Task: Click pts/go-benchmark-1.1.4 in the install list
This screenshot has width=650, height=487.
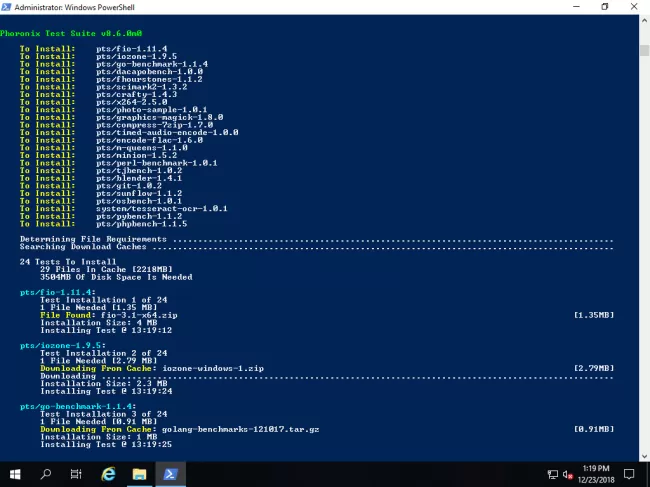Action: [x=152, y=64]
